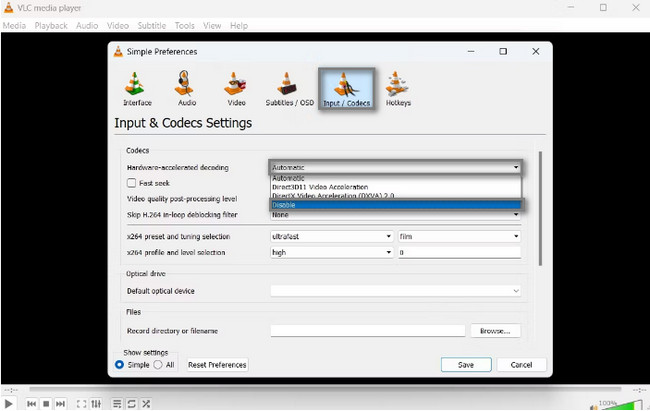Screen dimensions: 650x411
Task: Open the Audio menu in menu bar
Action: (x=87, y=26)
